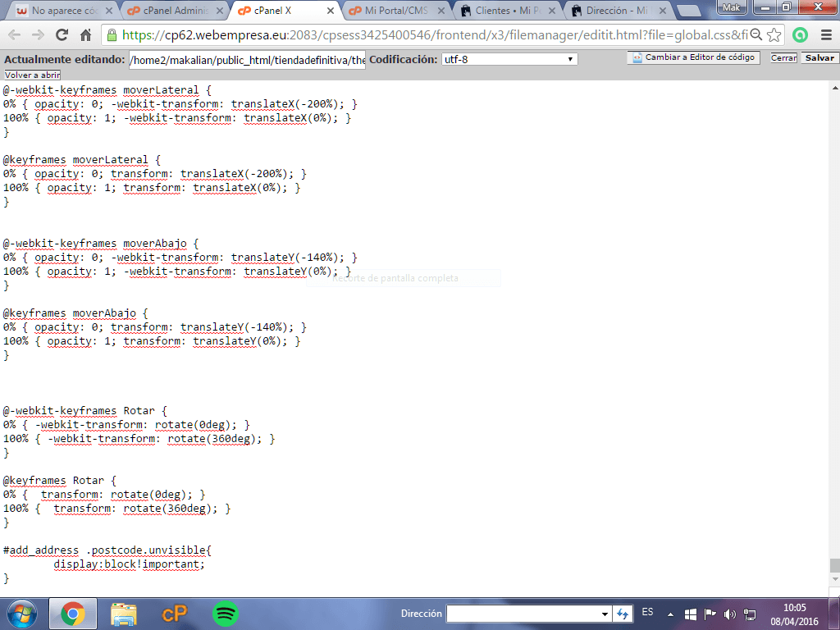The height and width of the screenshot is (630, 840).
Task: Open the browser home page icon
Action: [x=85, y=34]
